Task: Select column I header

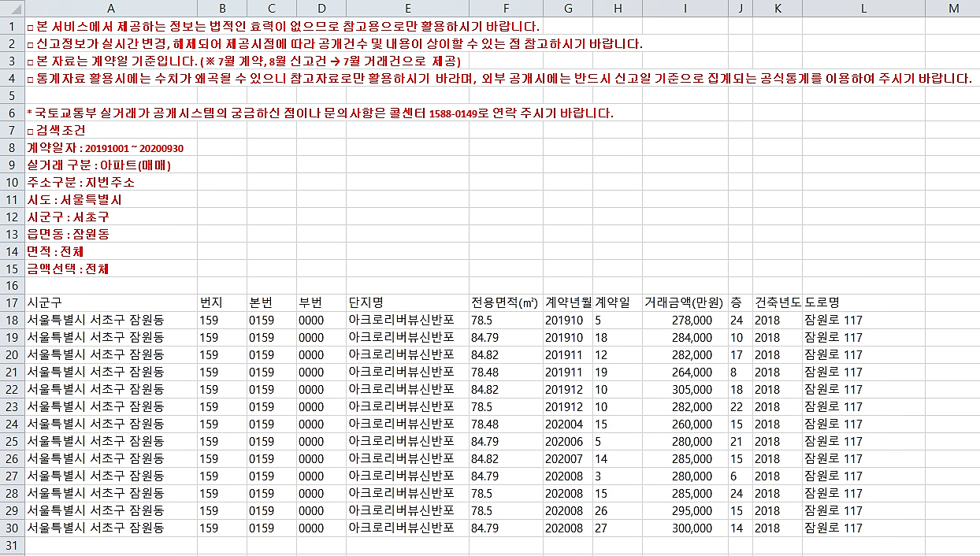Action: (685, 8)
